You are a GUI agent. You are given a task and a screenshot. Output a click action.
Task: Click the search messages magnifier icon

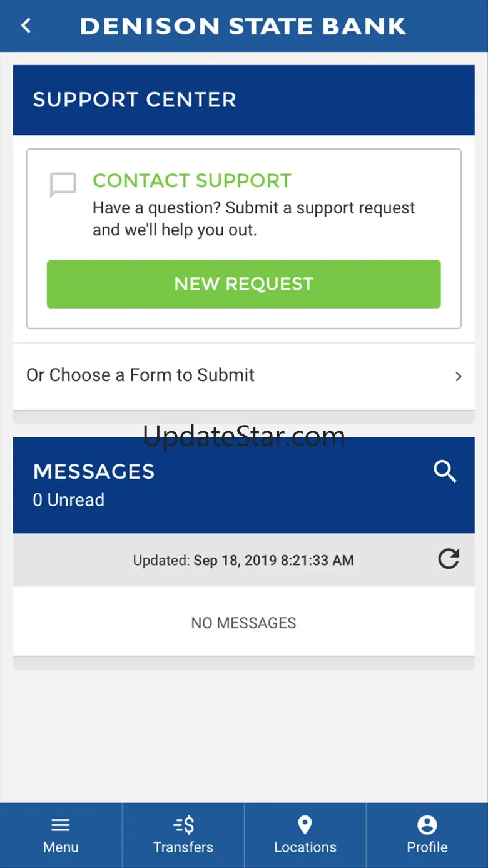[445, 471]
